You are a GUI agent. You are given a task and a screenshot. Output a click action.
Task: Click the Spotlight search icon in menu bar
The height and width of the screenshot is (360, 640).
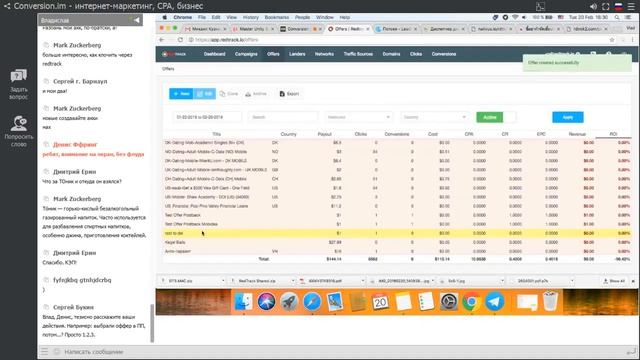(x=617, y=18)
